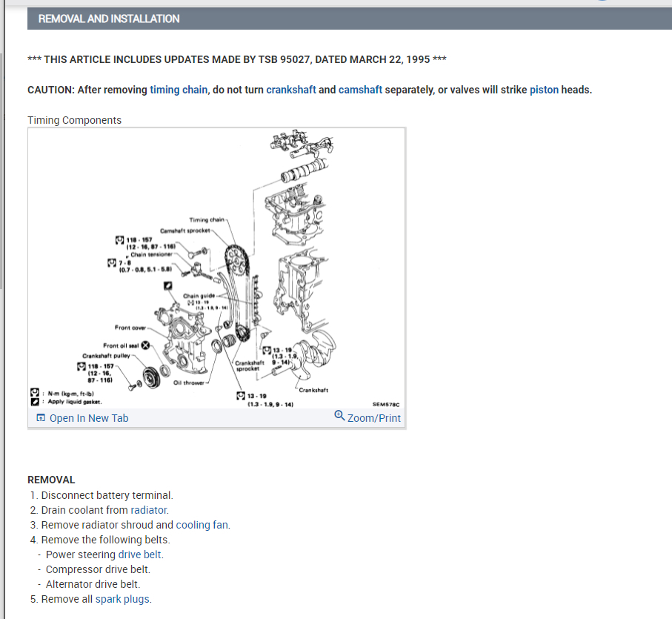Click 'Open In New Tab' text
This screenshot has height=619, width=672.
89,418
